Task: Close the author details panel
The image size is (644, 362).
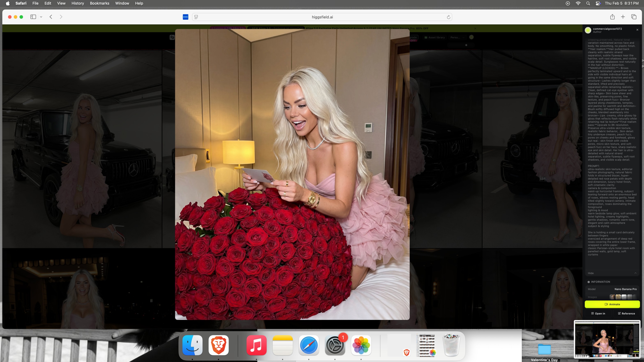Action: click(x=637, y=30)
